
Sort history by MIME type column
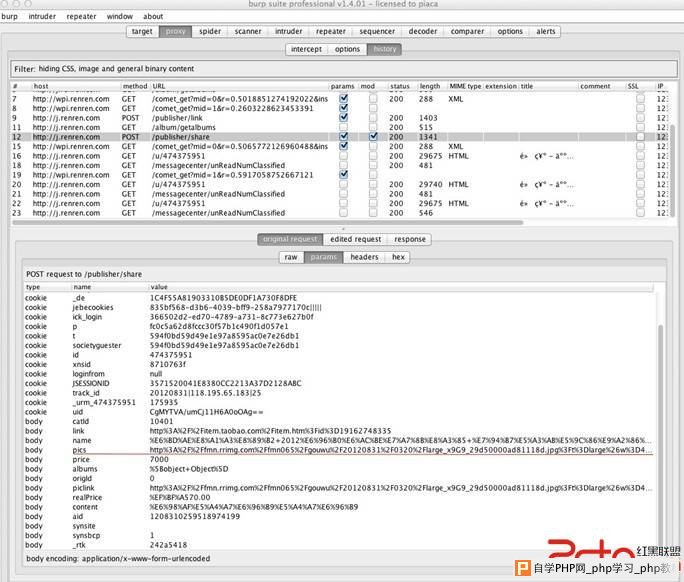tap(465, 86)
